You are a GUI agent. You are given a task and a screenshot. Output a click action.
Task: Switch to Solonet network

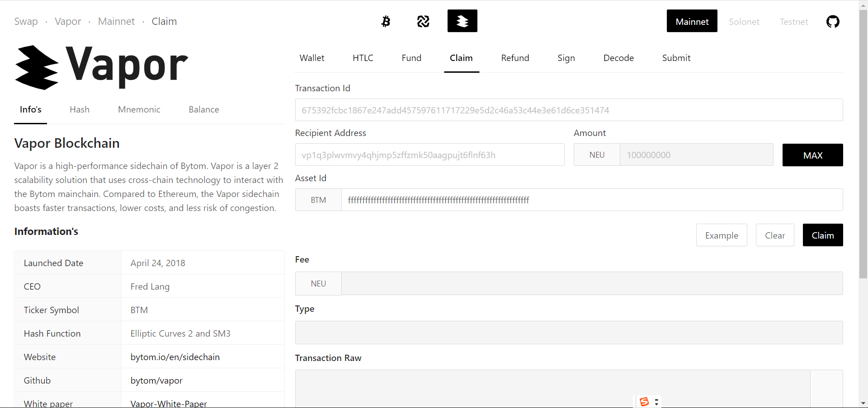tap(744, 22)
